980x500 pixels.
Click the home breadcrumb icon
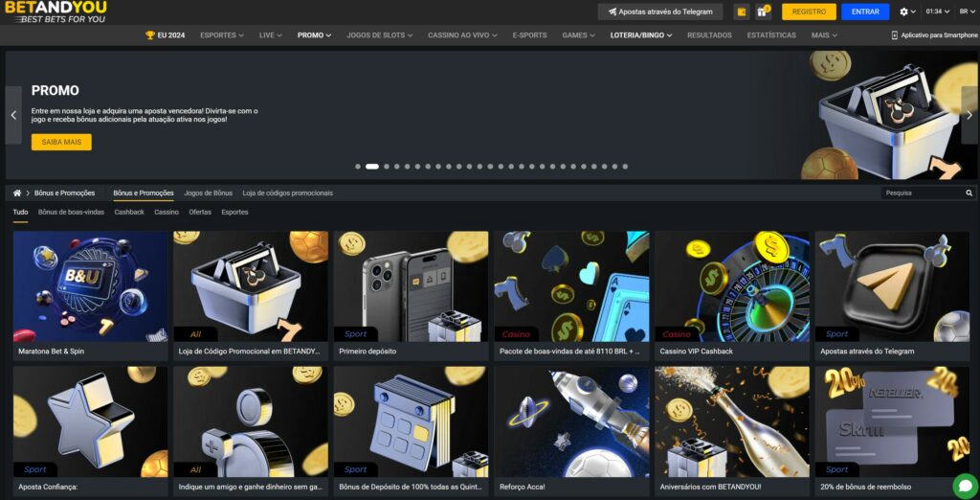tap(17, 193)
